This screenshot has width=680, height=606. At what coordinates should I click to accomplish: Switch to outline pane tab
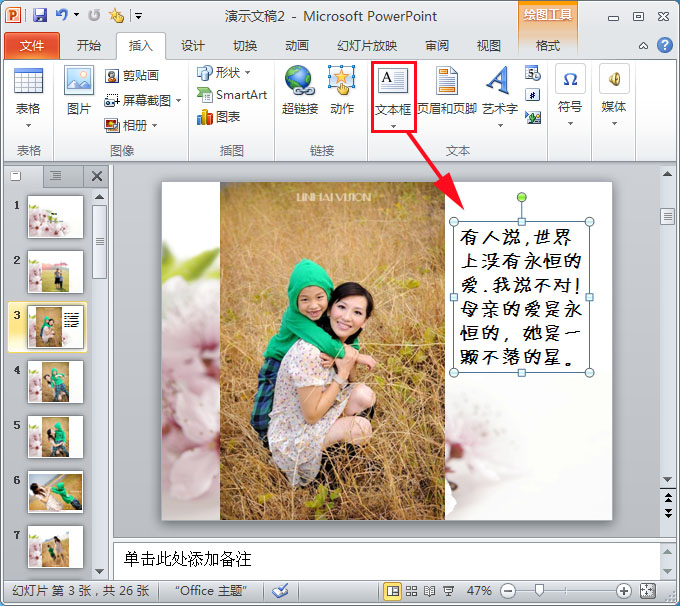(55, 176)
